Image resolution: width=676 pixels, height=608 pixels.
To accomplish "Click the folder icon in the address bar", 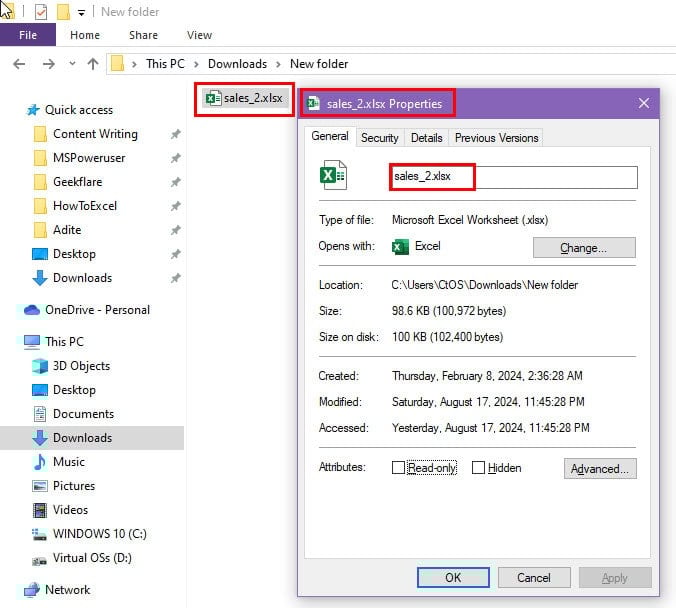I will click(x=117, y=64).
